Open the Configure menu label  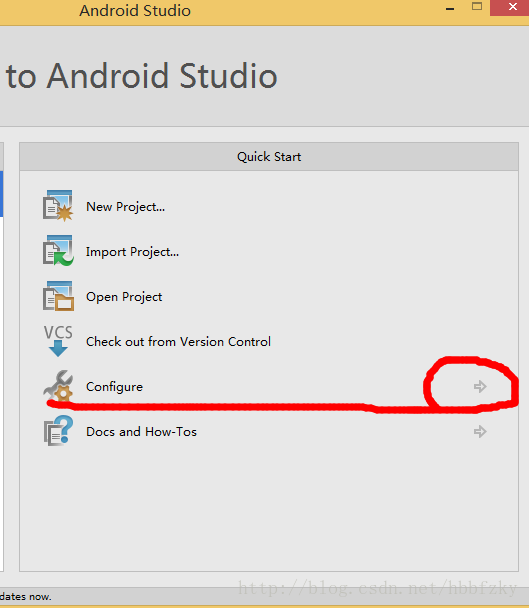[114, 387]
